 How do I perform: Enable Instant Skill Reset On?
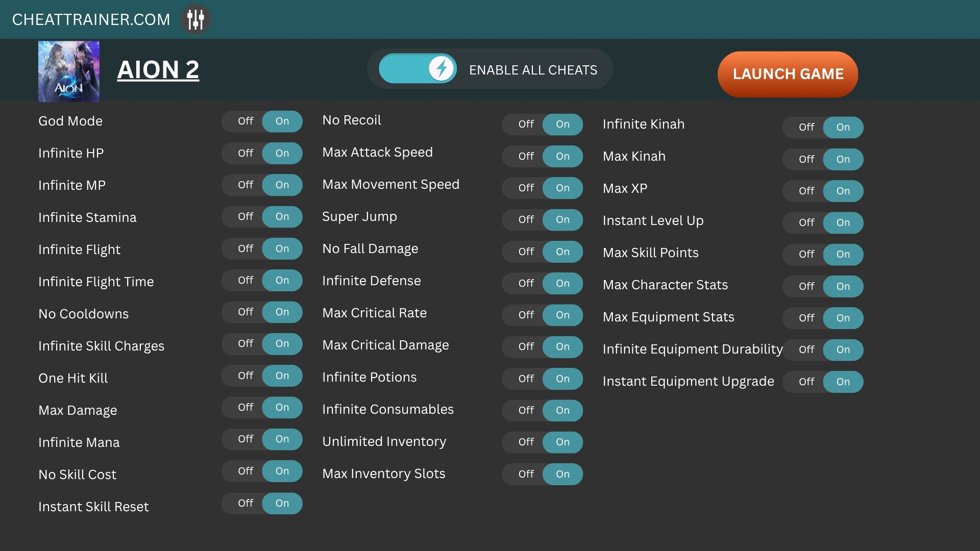(x=282, y=503)
